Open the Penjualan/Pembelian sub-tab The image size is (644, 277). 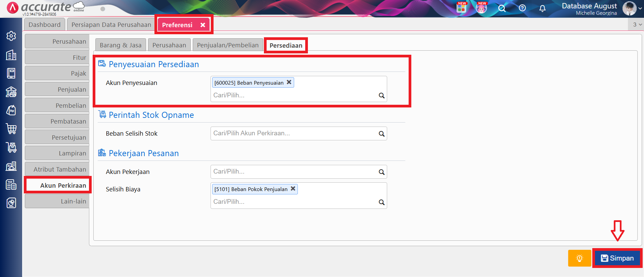click(228, 45)
